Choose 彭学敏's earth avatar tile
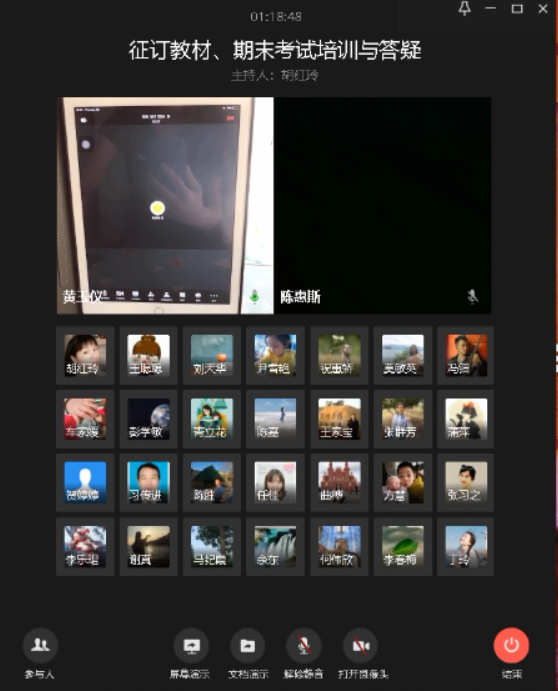Image resolution: width=558 pixels, height=691 pixels. (149, 419)
